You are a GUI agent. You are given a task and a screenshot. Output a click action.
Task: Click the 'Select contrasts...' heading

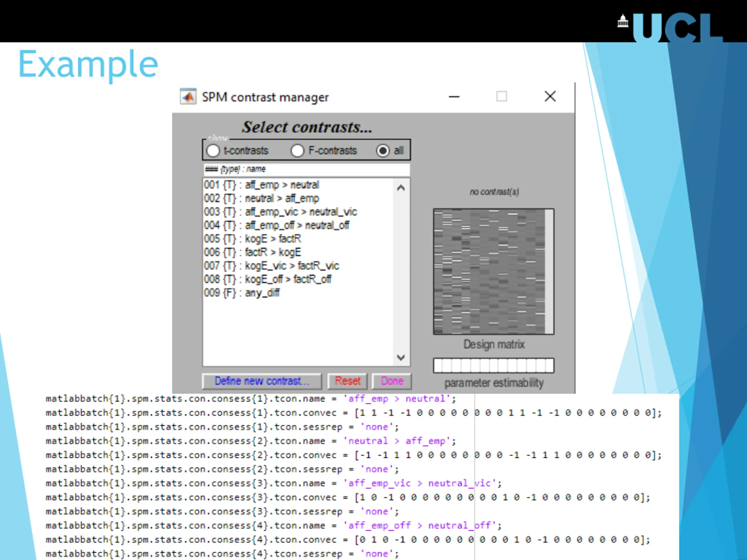point(307,127)
